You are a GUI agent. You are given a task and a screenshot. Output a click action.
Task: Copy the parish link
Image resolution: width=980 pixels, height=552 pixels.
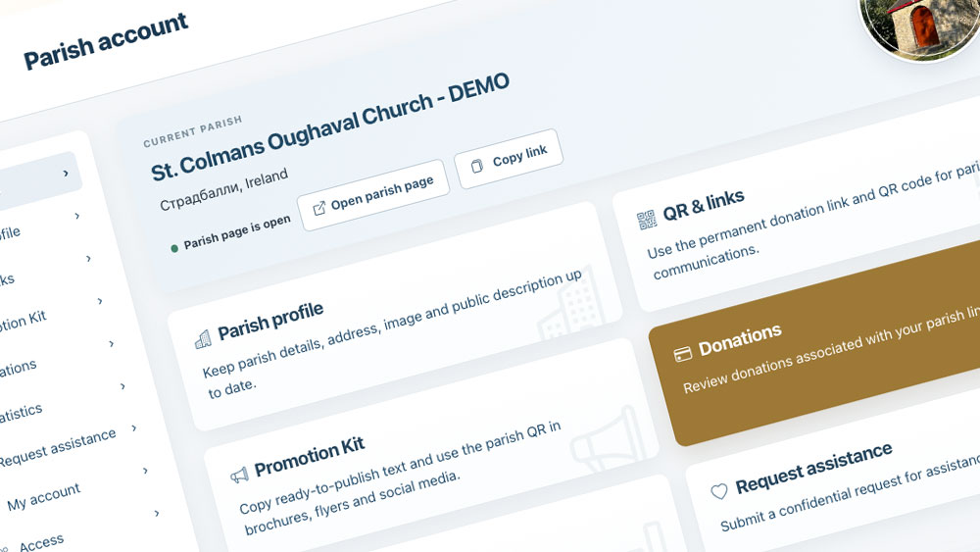point(509,159)
